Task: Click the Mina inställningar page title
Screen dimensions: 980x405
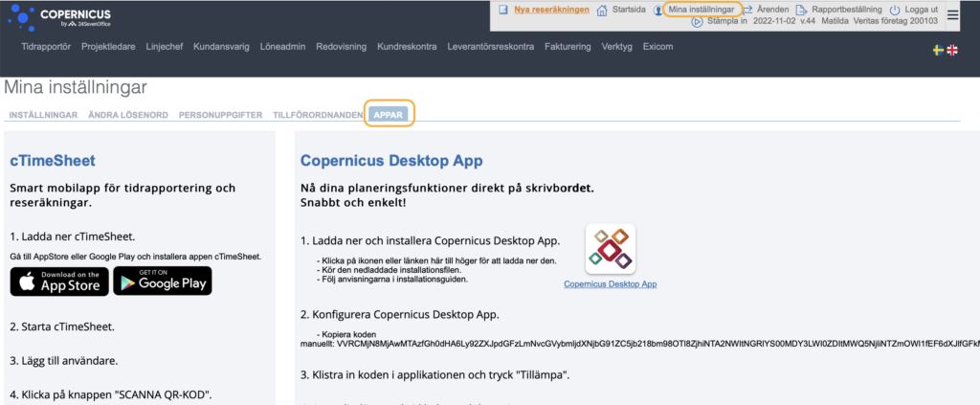Action: pos(76,87)
